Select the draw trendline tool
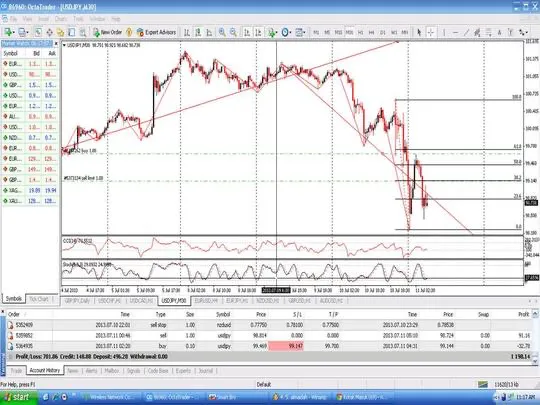The height and width of the screenshot is (405, 540). tap(466, 32)
